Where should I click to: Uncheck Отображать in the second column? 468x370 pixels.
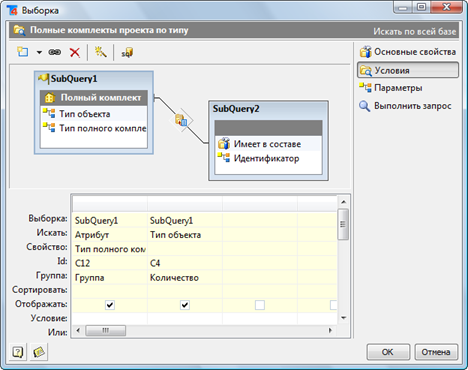tap(185, 305)
